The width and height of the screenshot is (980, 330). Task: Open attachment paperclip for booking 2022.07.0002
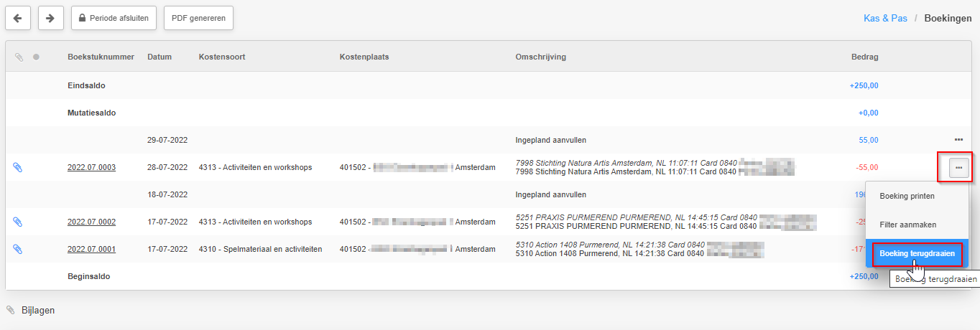pyautogui.click(x=19, y=222)
